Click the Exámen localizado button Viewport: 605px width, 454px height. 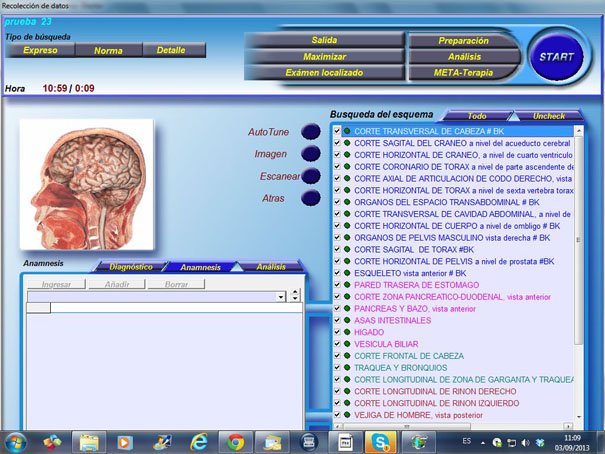pos(324,73)
